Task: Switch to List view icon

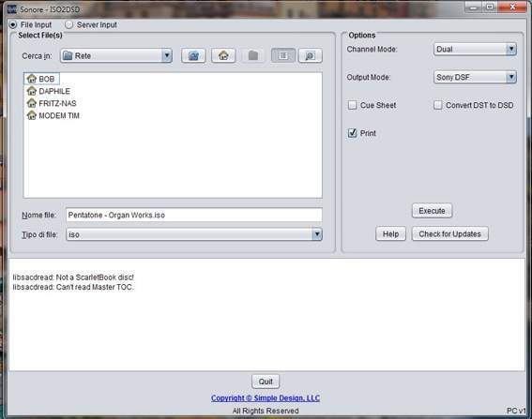Action: coord(283,55)
